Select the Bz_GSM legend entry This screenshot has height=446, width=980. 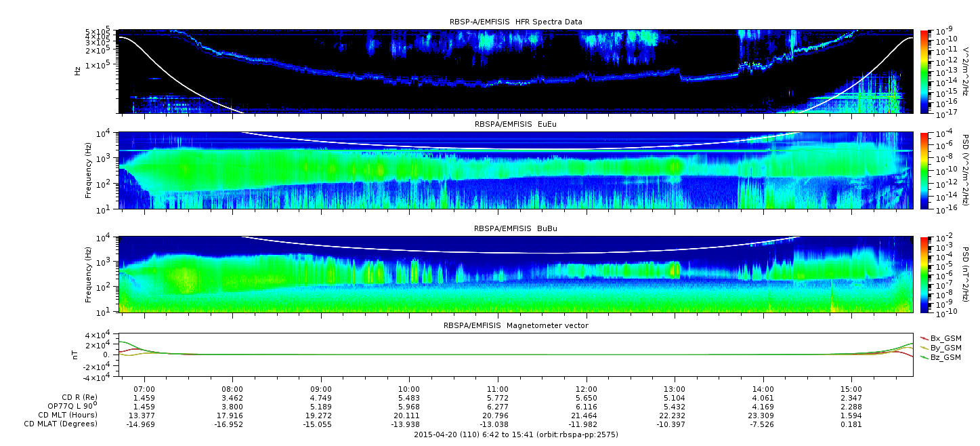pos(945,357)
